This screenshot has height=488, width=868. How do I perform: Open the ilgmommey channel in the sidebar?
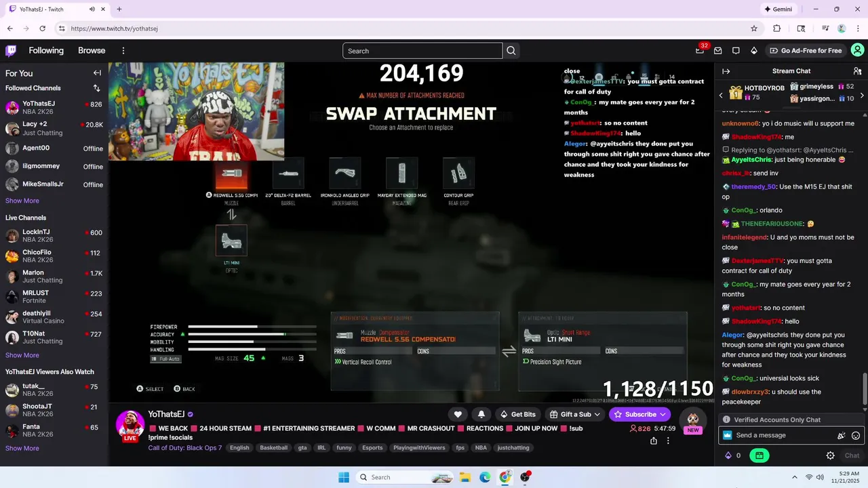tap(54, 166)
